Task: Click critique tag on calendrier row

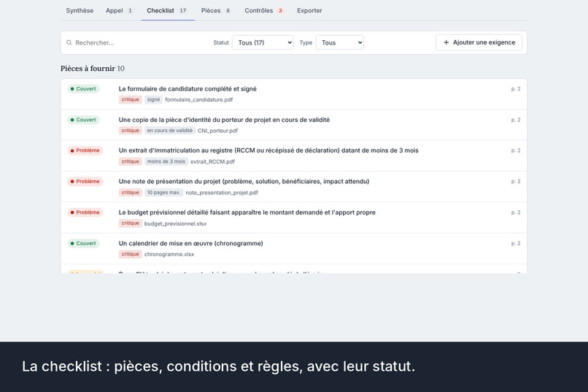Action: tap(130, 254)
